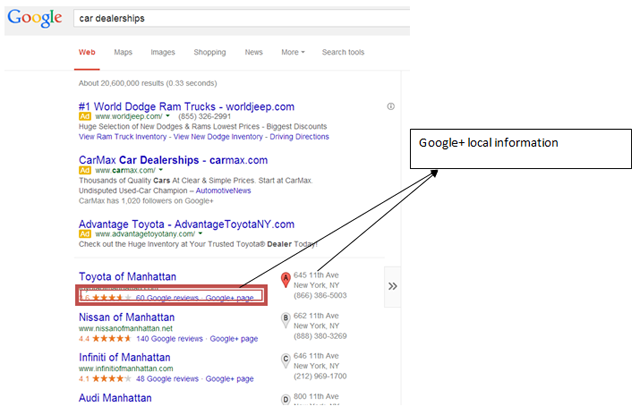The width and height of the screenshot is (640, 406).
Task: Open Audi Manhattan listing
Action: tap(115, 398)
